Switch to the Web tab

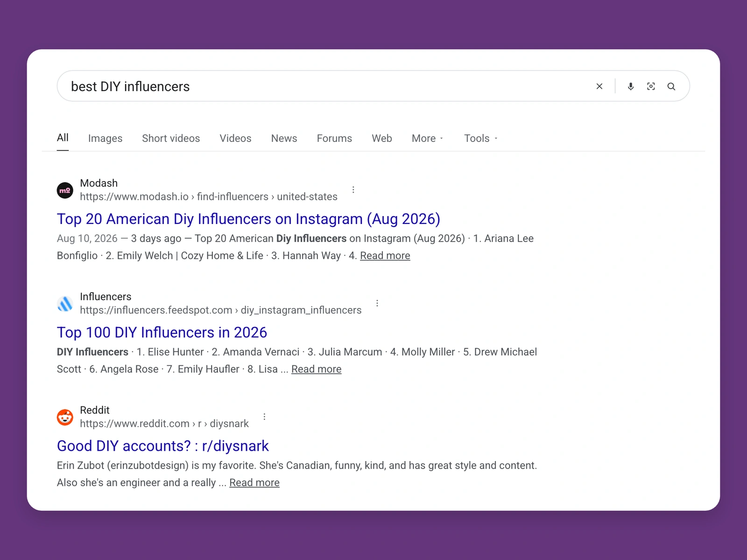coord(382,138)
